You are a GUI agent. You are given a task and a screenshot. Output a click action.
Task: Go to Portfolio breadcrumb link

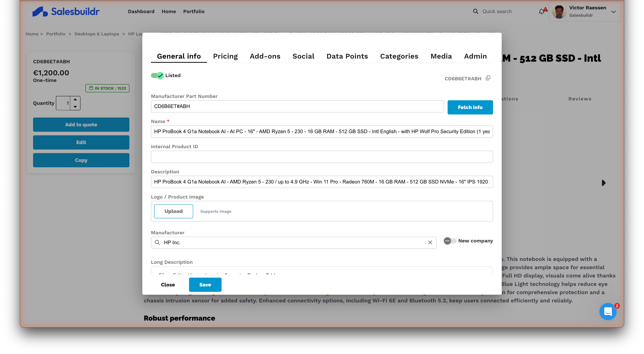[x=56, y=34]
